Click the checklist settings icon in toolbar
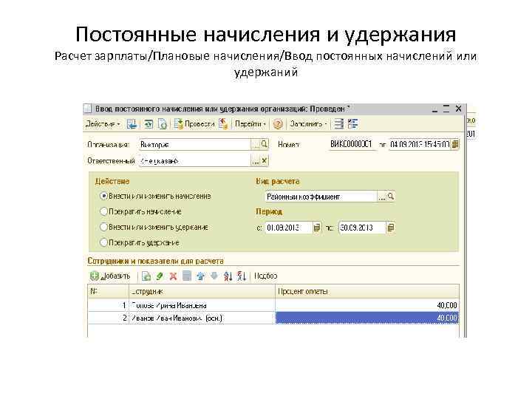This screenshot has height=399, width=532. 353,124
